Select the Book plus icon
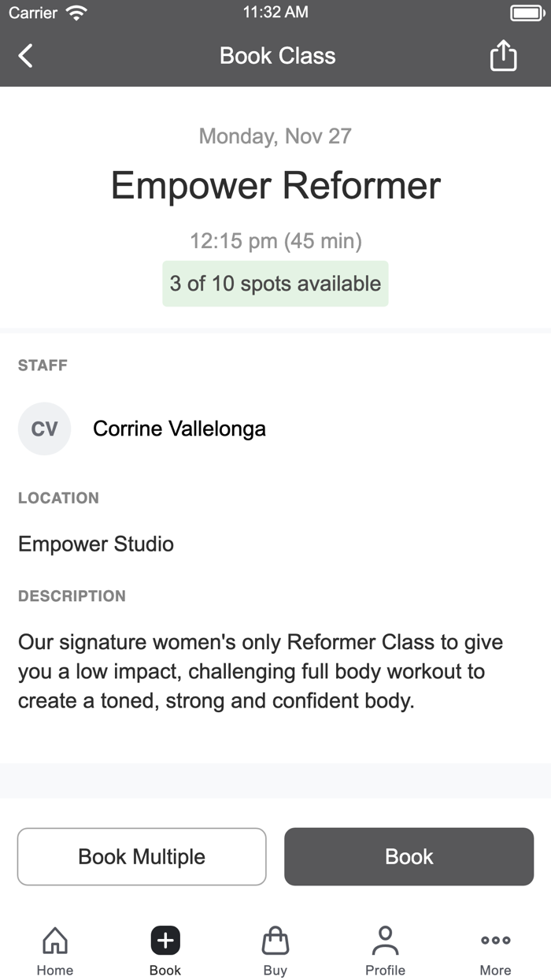The image size is (551, 980). point(165,940)
